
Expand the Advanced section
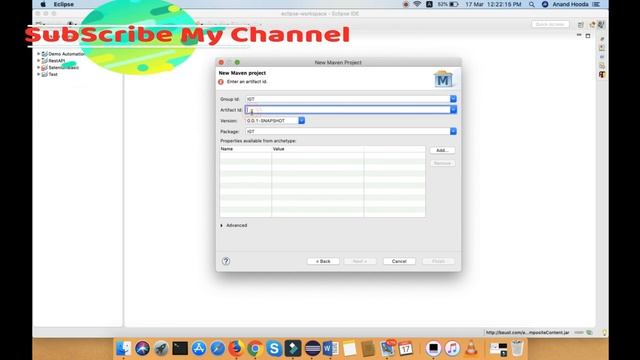(222, 226)
